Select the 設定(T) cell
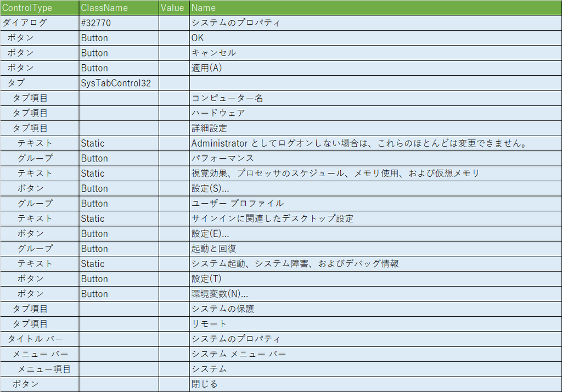The image size is (562, 392). pyautogui.click(x=375, y=279)
